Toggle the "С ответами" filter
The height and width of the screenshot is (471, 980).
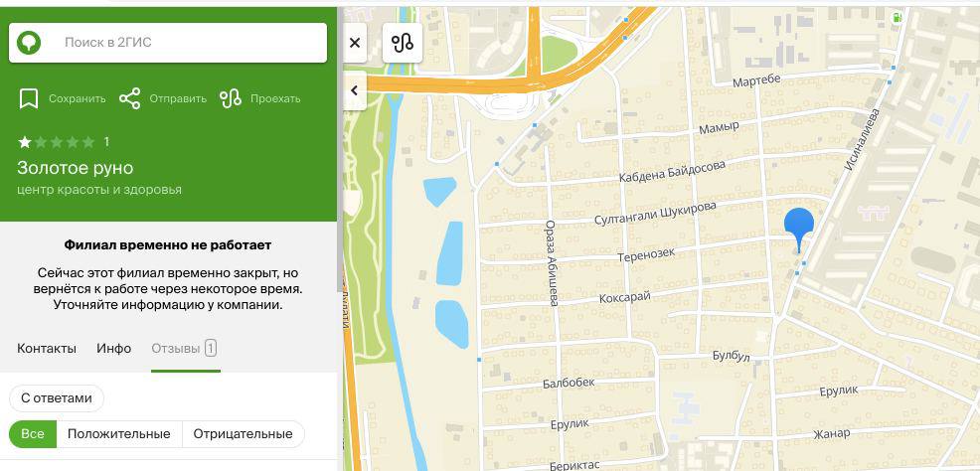(x=57, y=398)
